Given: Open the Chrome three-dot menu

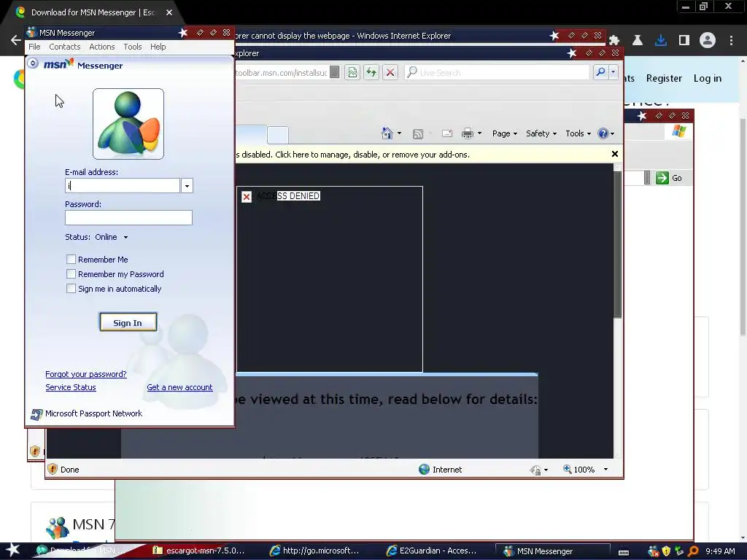Looking at the screenshot, I should [x=731, y=41].
